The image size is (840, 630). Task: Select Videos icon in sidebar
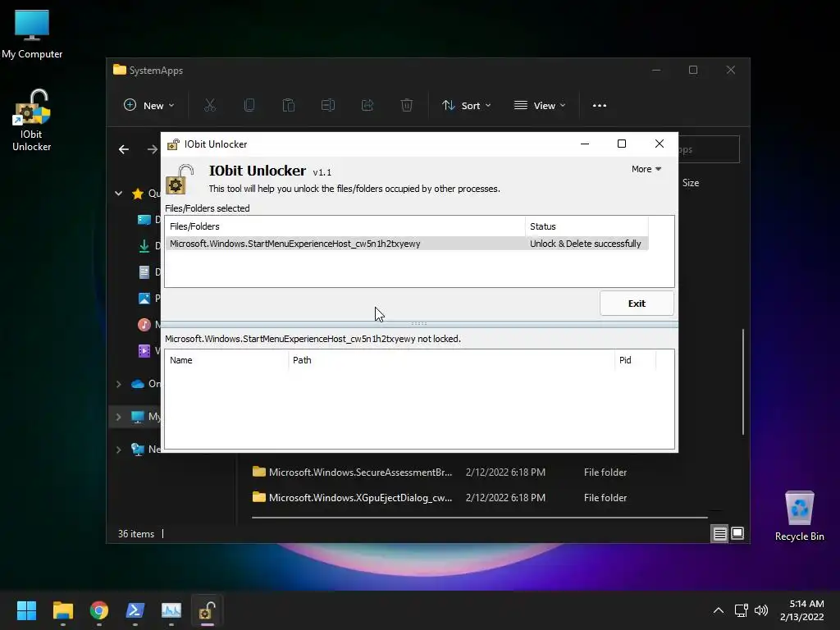144,351
